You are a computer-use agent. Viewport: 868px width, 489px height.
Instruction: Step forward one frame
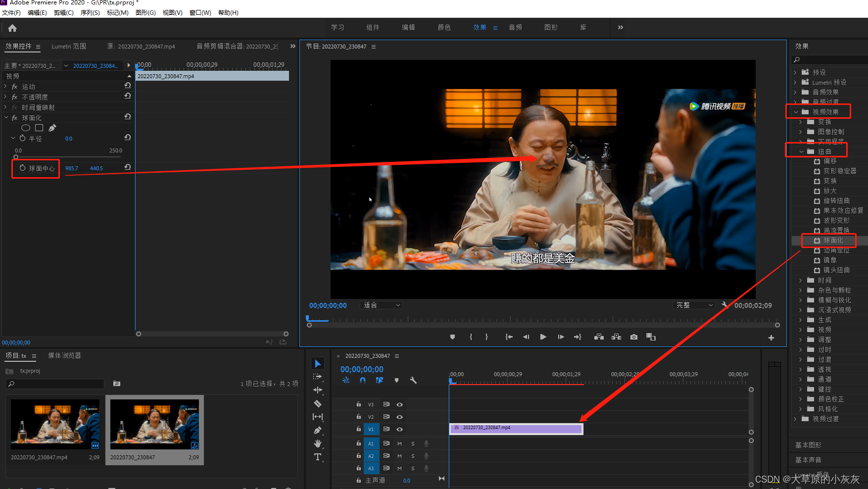[x=561, y=337]
